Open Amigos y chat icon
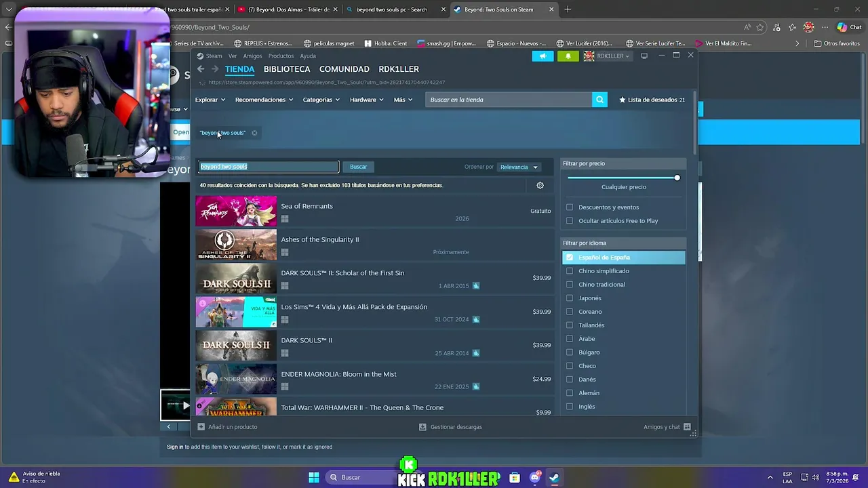The height and width of the screenshot is (488, 868). coord(687,427)
